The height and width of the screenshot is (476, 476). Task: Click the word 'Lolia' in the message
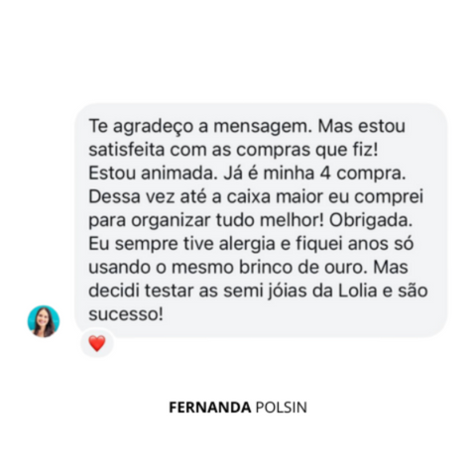click(357, 291)
